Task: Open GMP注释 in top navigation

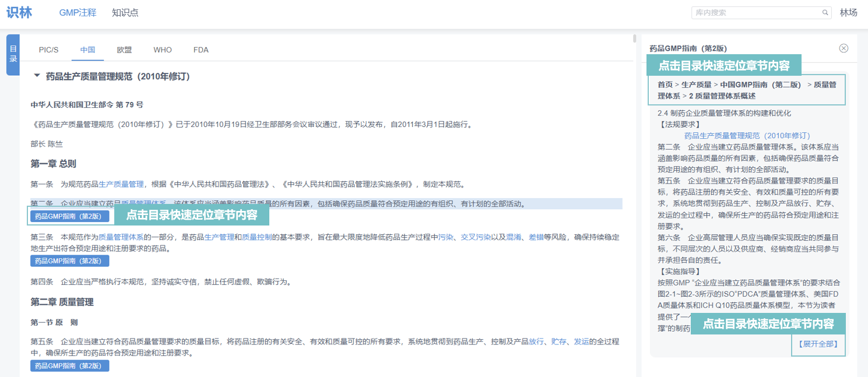Action: coord(78,13)
